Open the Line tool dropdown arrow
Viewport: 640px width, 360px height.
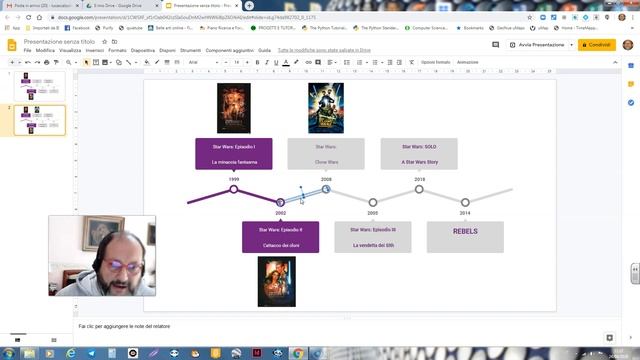pyautogui.click(x=136, y=62)
